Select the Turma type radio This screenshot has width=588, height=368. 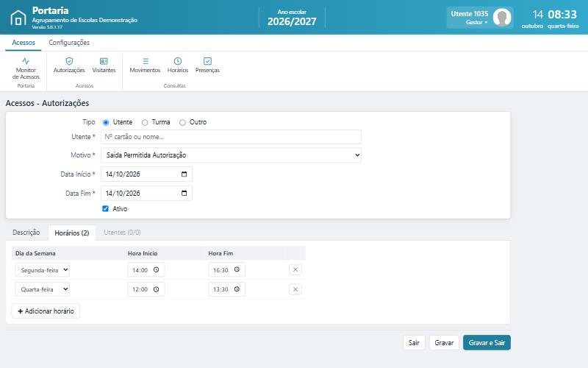145,122
